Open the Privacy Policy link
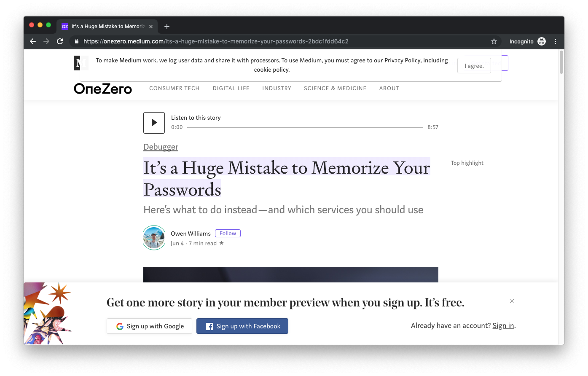Image resolution: width=588 pixels, height=376 pixels. pyautogui.click(x=402, y=60)
